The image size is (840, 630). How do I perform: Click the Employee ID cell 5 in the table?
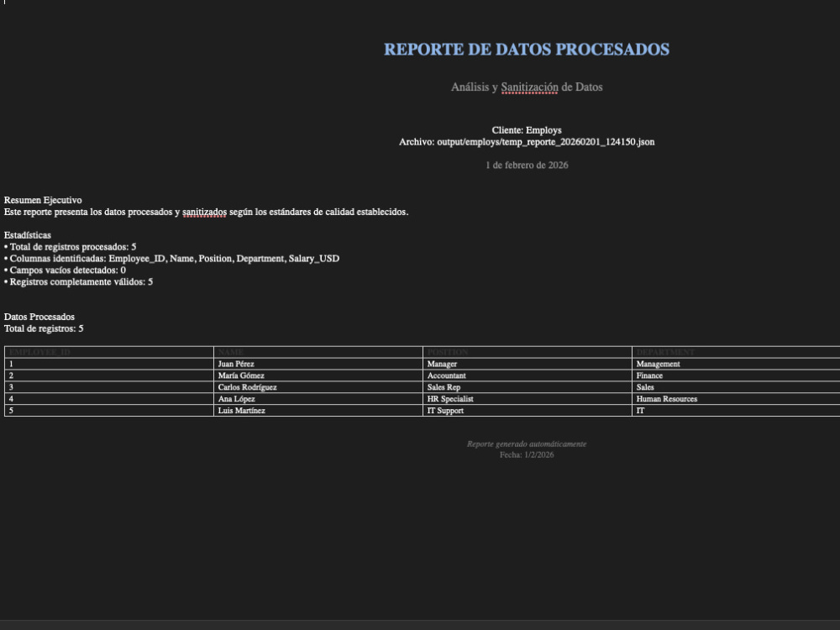(109, 411)
